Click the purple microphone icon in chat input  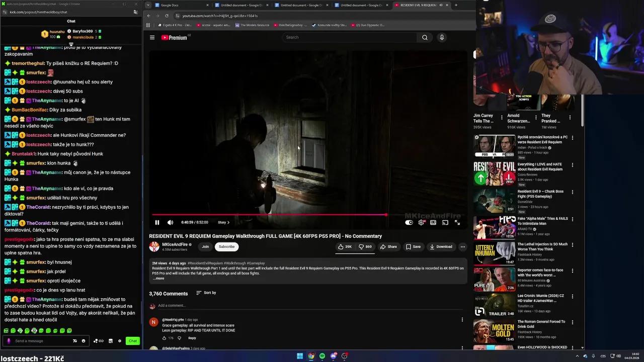pos(9,341)
